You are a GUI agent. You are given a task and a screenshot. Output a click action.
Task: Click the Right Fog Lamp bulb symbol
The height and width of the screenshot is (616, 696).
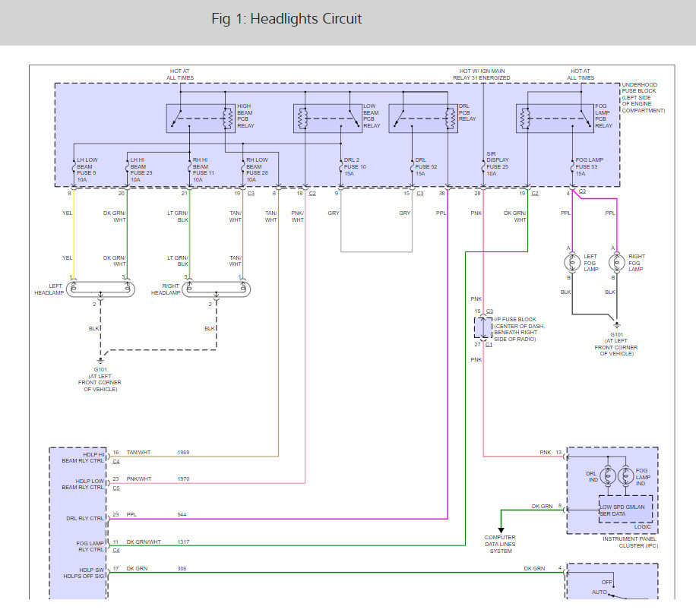(616, 263)
